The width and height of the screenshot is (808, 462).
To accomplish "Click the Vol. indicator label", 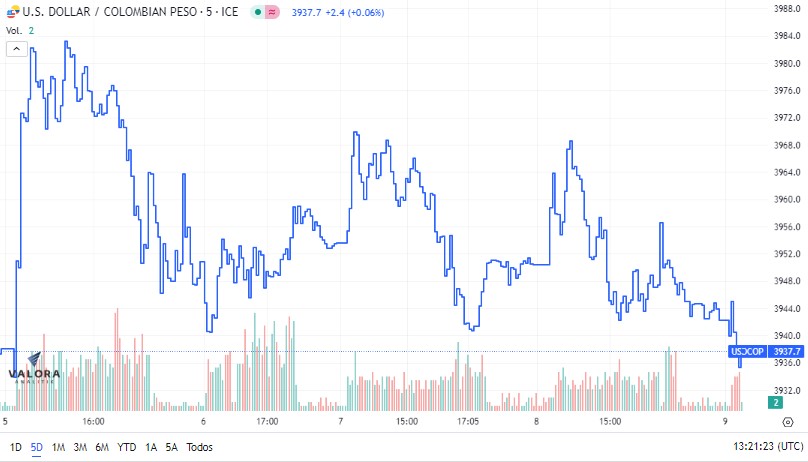I will pos(14,30).
